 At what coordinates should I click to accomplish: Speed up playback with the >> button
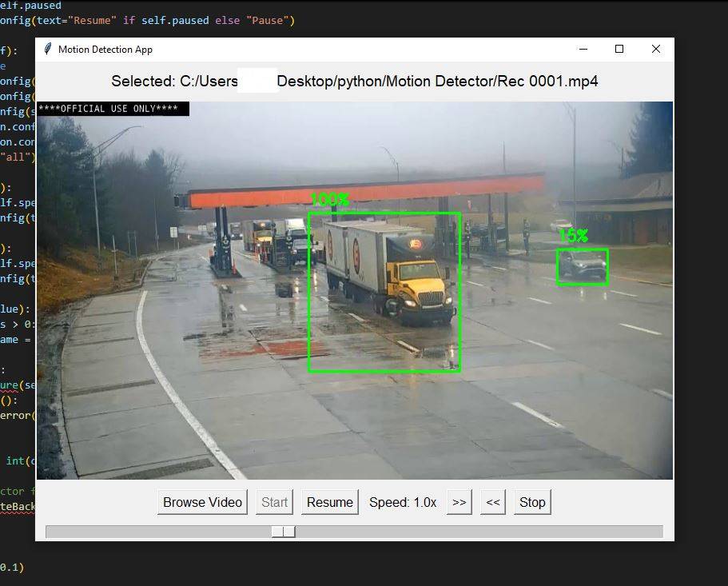click(459, 502)
